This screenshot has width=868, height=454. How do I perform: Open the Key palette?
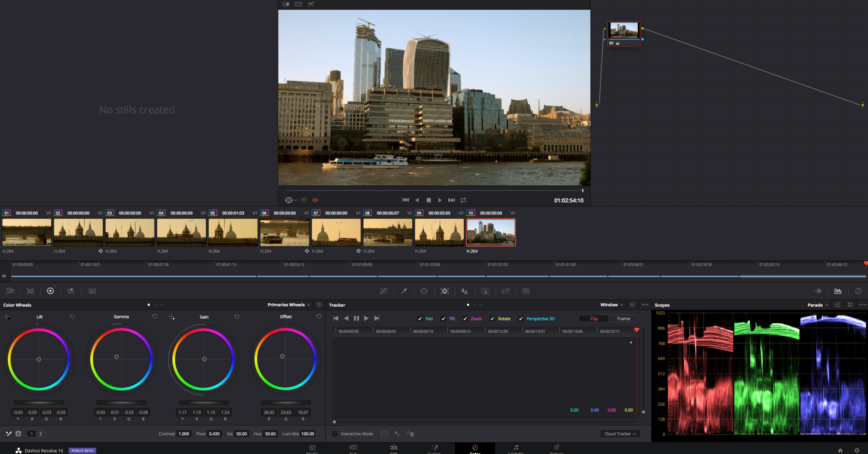point(485,291)
